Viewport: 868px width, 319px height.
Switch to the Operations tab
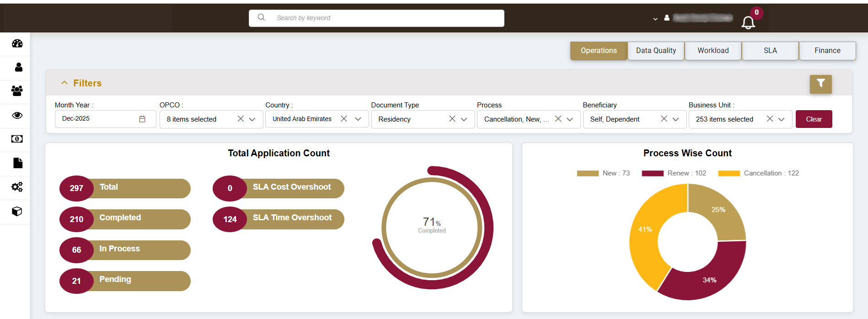coord(599,51)
